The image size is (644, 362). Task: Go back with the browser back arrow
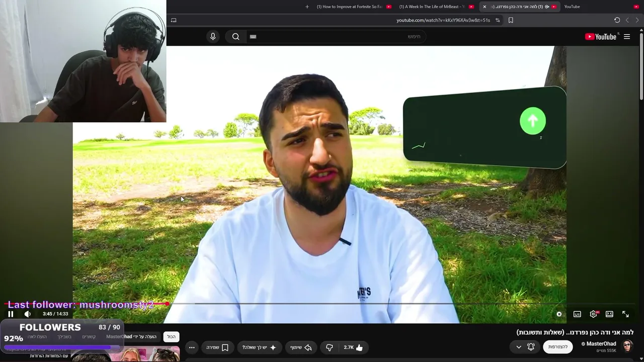pyautogui.click(x=627, y=20)
